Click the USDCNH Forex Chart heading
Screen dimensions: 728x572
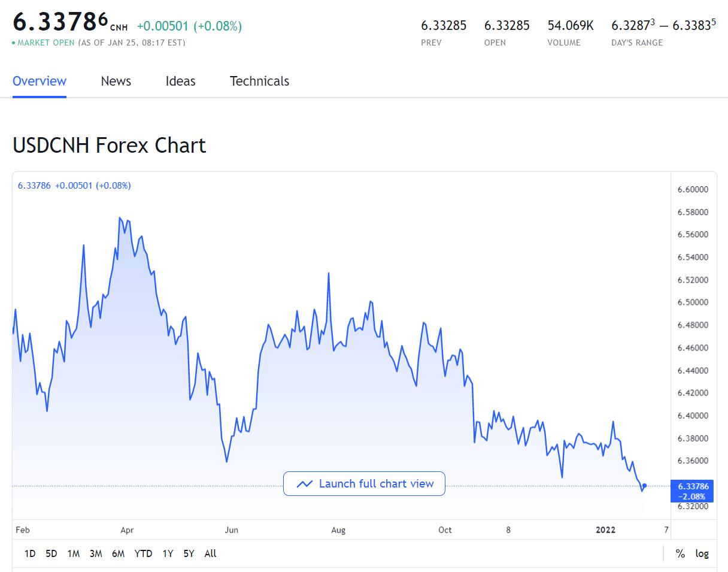point(109,146)
